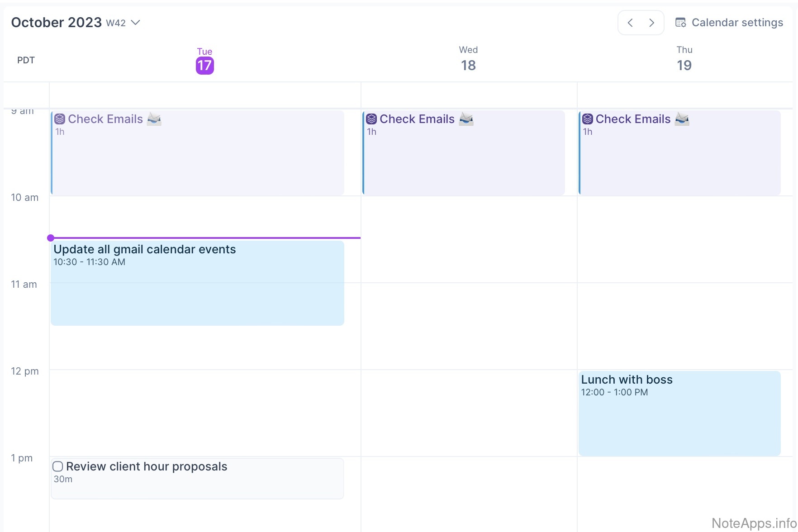798x532 pixels.
Task: Click envelope emoji on Thursday's Check Emails
Action: click(x=682, y=119)
